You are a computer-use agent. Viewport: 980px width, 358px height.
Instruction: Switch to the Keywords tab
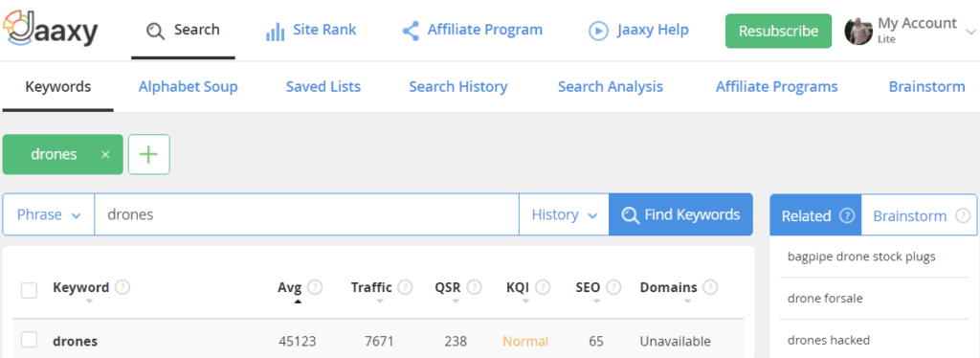point(58,87)
